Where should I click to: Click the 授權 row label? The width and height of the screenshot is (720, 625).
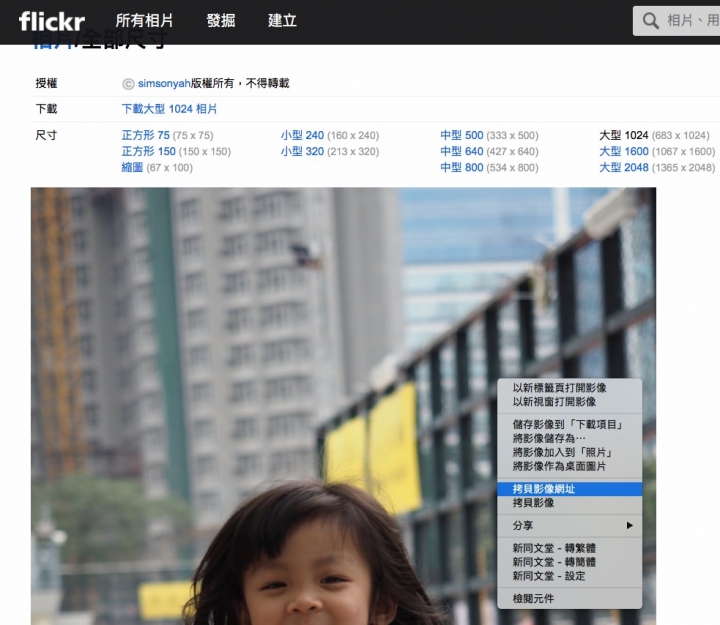pos(46,83)
